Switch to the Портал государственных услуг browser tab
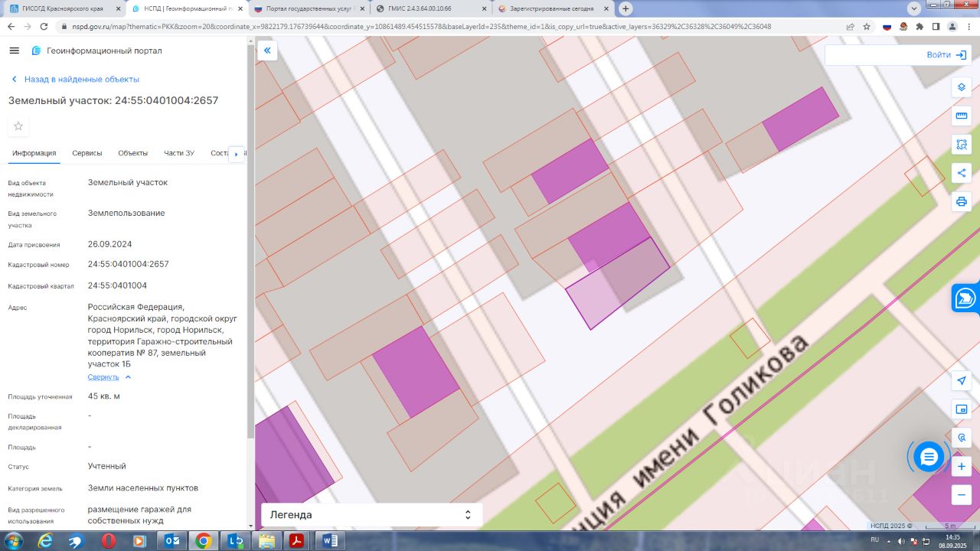 point(309,8)
